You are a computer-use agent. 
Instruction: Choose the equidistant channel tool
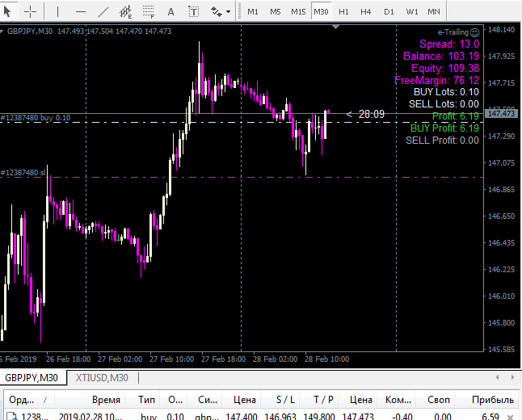(125, 11)
